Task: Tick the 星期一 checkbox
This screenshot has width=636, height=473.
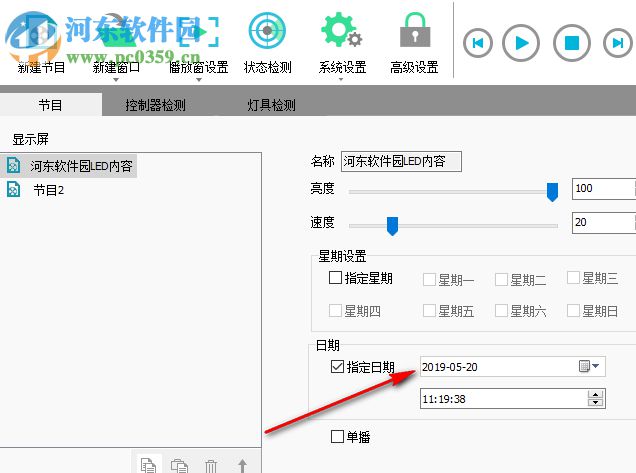Action: coord(429,280)
